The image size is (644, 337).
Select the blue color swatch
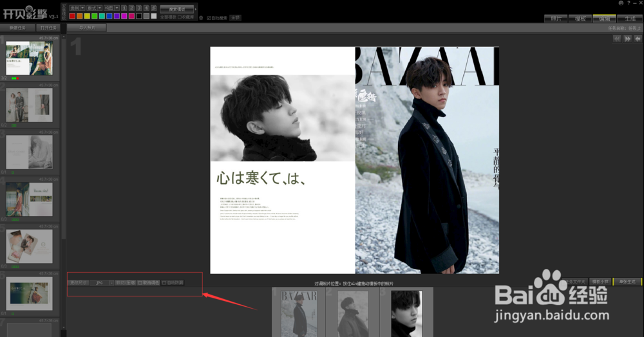(x=109, y=16)
